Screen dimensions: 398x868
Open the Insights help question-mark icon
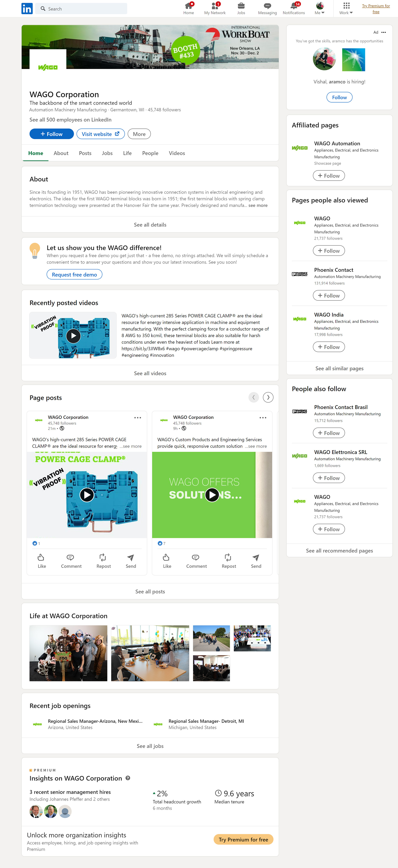click(x=128, y=778)
